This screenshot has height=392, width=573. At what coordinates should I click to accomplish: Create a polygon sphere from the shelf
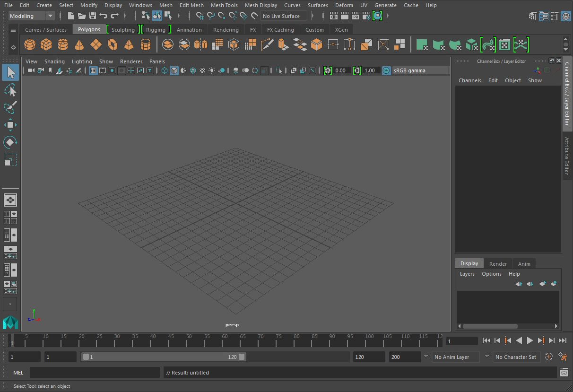(x=30, y=45)
